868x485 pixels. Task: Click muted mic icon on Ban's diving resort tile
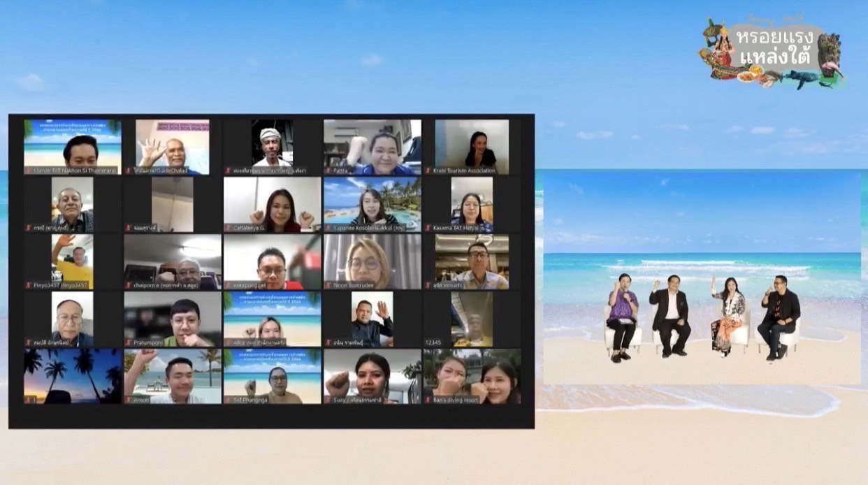coord(428,400)
